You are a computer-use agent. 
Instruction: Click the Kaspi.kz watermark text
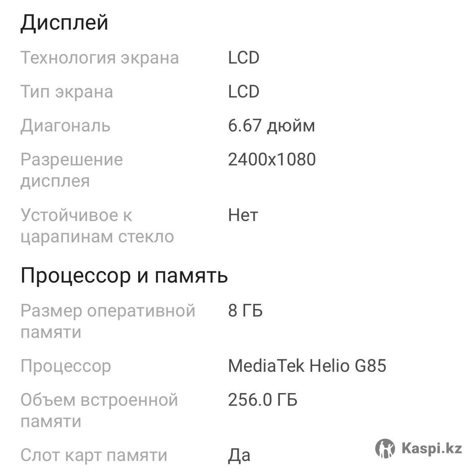coord(432,449)
